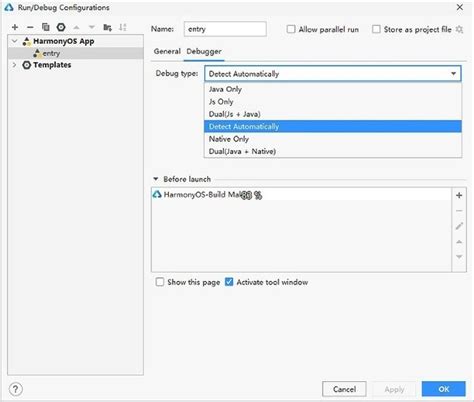474x402 pixels.
Task: Focus the Name input field
Action: pos(225,29)
